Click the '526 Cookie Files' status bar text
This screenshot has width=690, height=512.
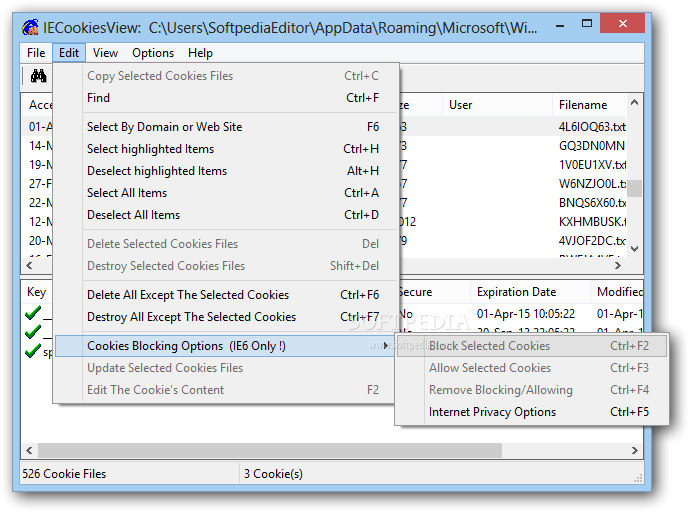pos(64,474)
